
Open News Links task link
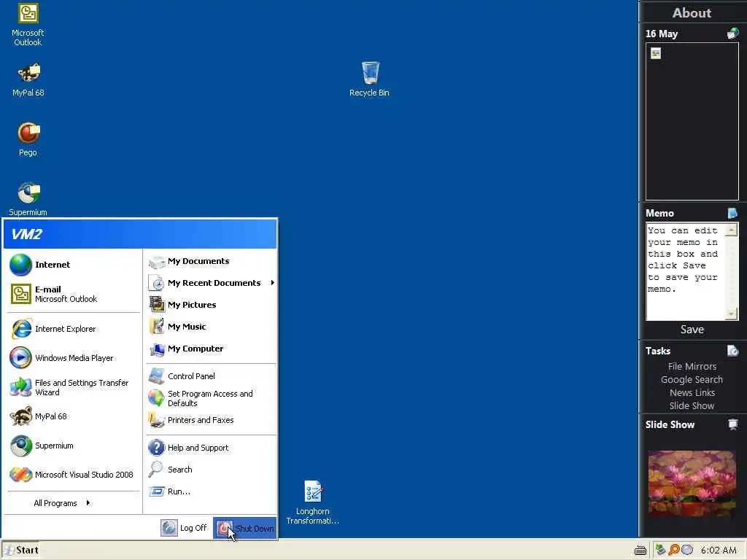692,393
